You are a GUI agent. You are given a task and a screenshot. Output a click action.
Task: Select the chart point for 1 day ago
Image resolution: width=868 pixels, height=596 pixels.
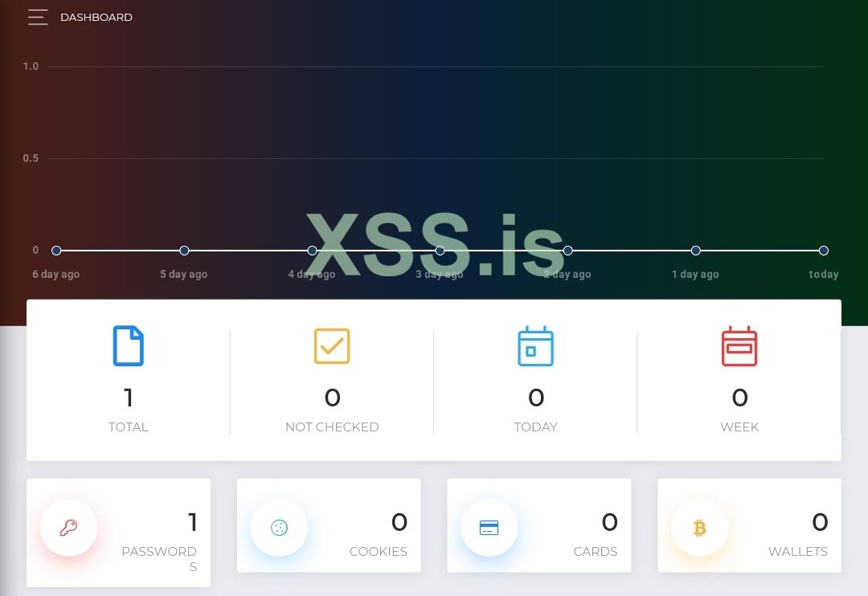tap(696, 251)
